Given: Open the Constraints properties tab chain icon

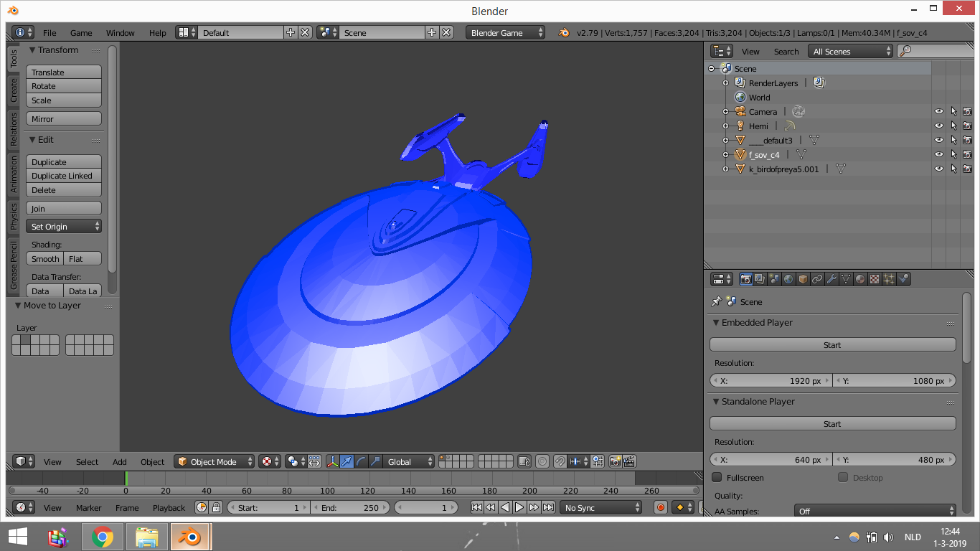Looking at the screenshot, I should (x=817, y=279).
